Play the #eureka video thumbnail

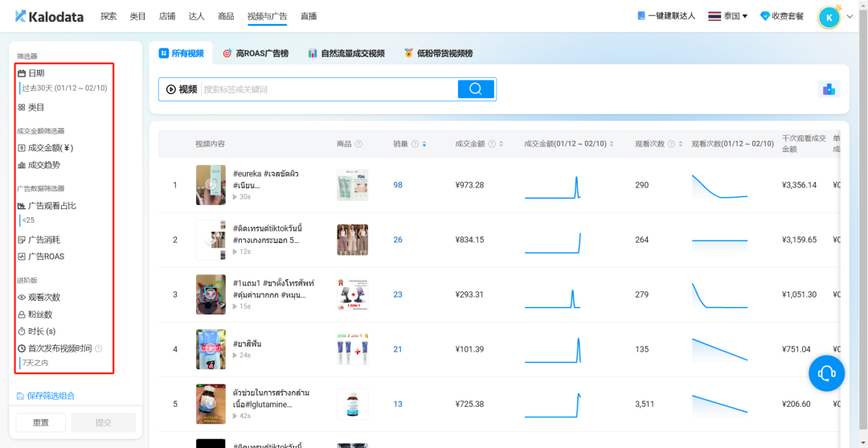(x=211, y=185)
